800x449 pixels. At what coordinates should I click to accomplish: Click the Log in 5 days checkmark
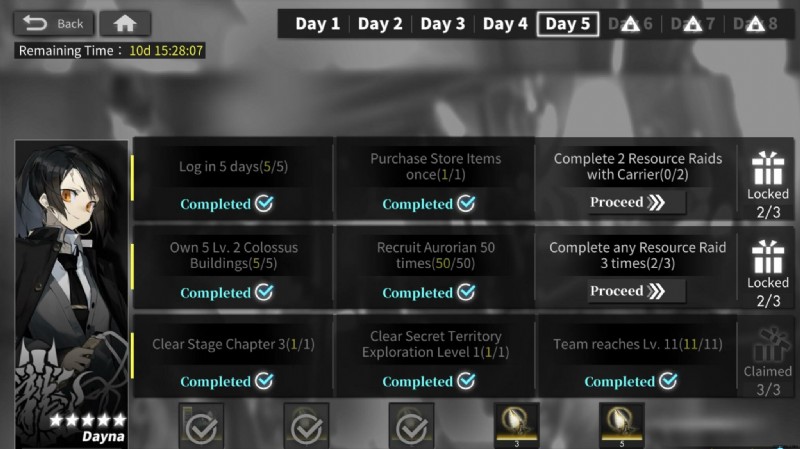(x=264, y=204)
